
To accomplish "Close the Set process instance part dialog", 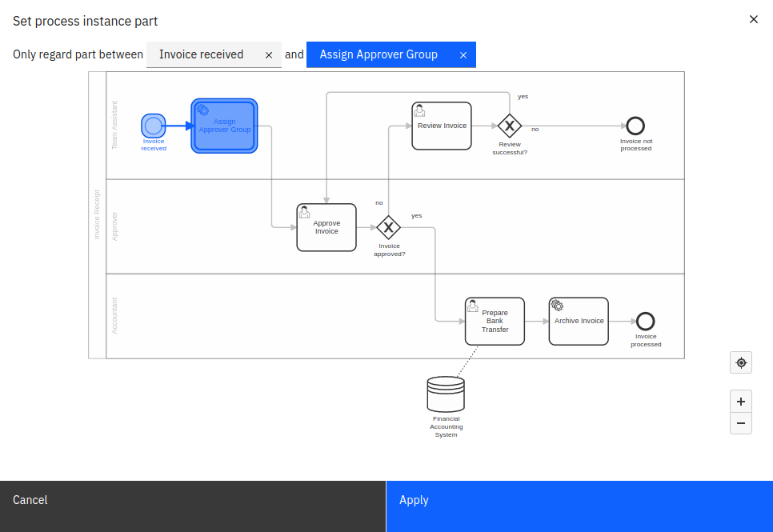I will pos(753,18).
